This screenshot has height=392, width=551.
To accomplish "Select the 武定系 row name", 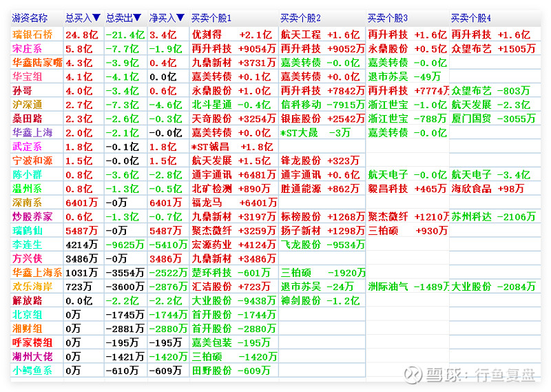I will (27, 147).
